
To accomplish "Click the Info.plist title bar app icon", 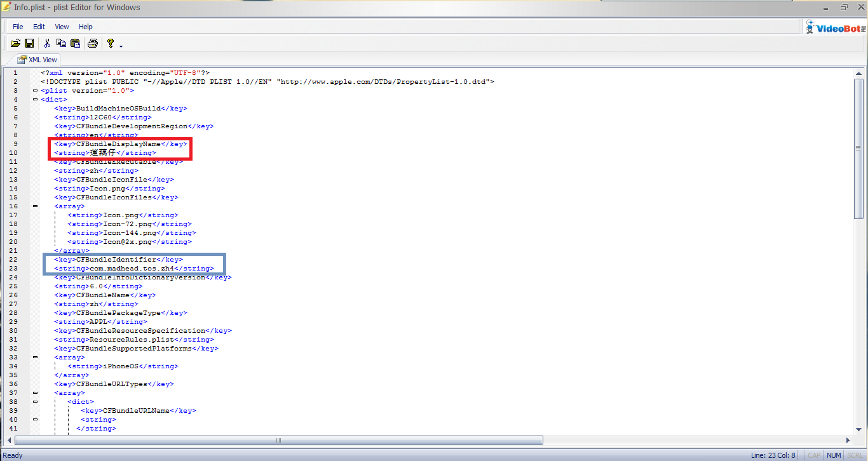I will click(x=7, y=8).
